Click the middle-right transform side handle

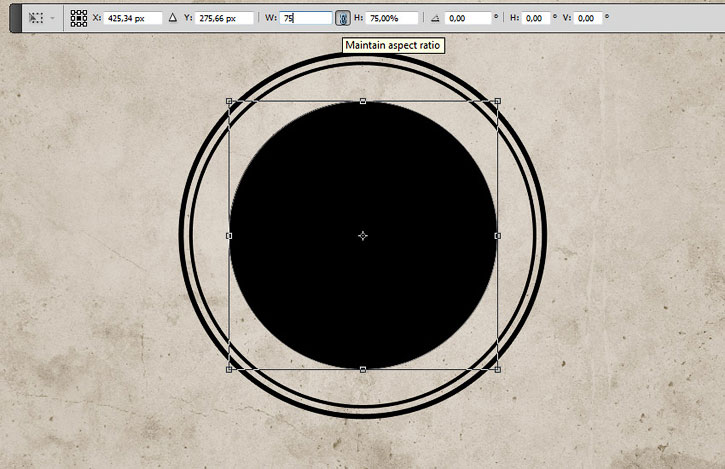pyautogui.click(x=498, y=236)
